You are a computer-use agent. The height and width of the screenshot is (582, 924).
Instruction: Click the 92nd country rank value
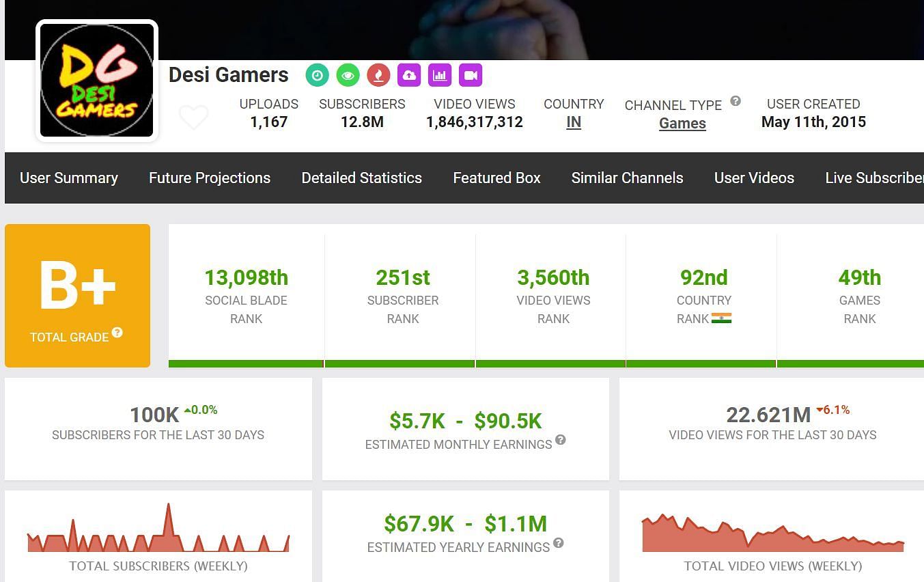pyautogui.click(x=704, y=277)
